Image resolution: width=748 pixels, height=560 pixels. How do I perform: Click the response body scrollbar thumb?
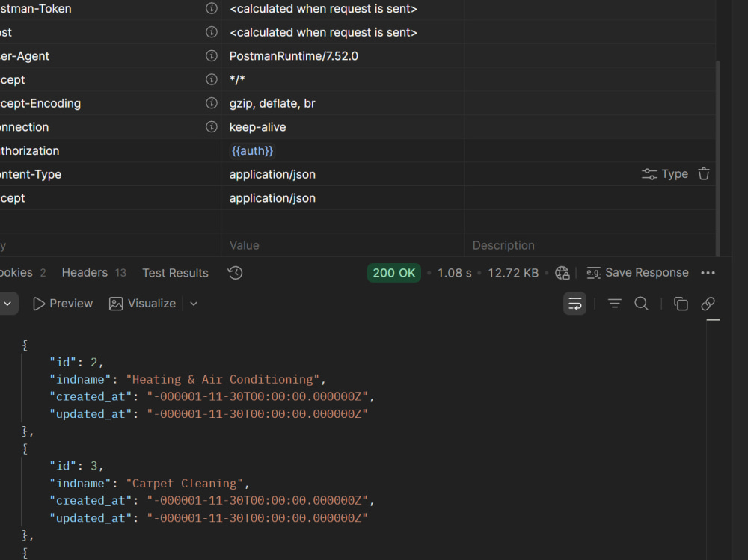pyautogui.click(x=713, y=319)
